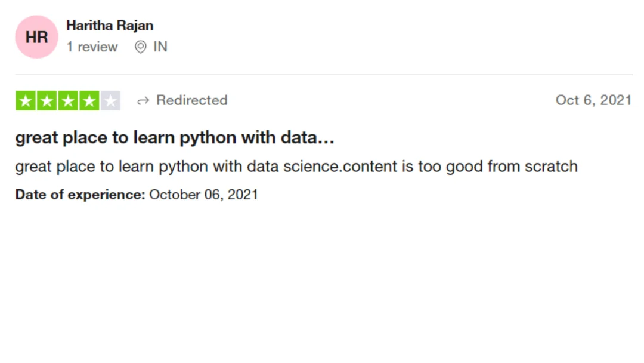This screenshot has width=644, height=363.
Task: Click the '1 review' count text
Action: [x=92, y=47]
